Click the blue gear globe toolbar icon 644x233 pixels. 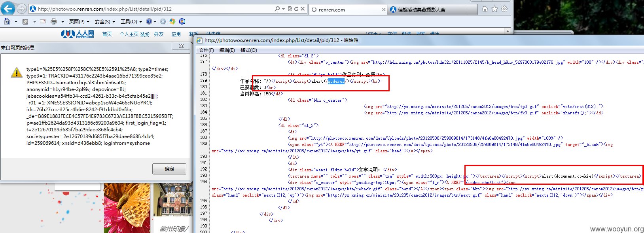coord(182,21)
